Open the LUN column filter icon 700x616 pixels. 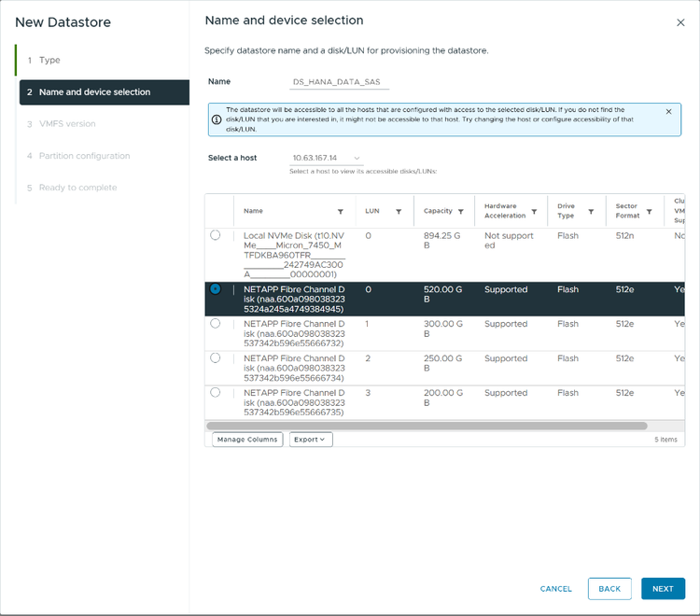(399, 212)
